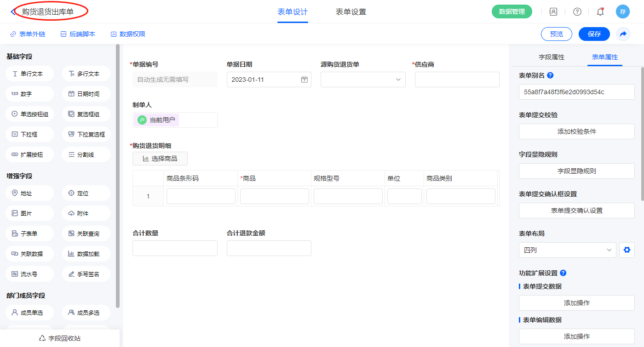Open the 表单布局 四列 dropdown
The height and width of the screenshot is (347, 644).
(567, 250)
